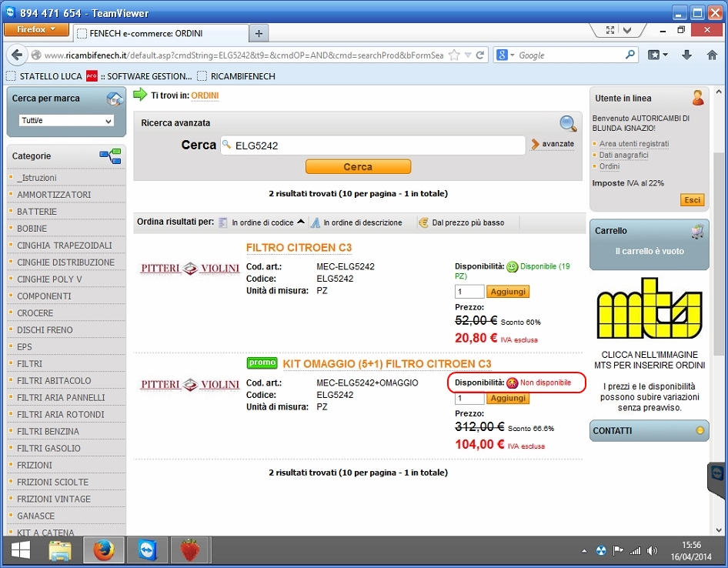This screenshot has height=568, width=728.
Task: Open the RICAMBIFENECH bookmark
Action: [236, 76]
